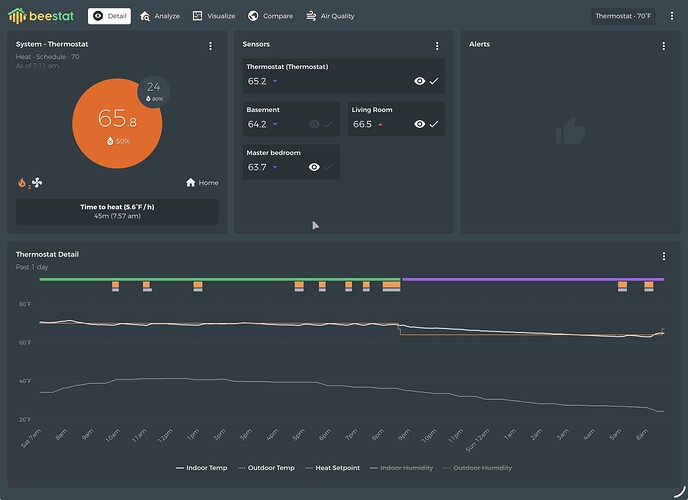Toggle visibility eye for Living Room sensor
The image size is (688, 500).
coord(420,124)
